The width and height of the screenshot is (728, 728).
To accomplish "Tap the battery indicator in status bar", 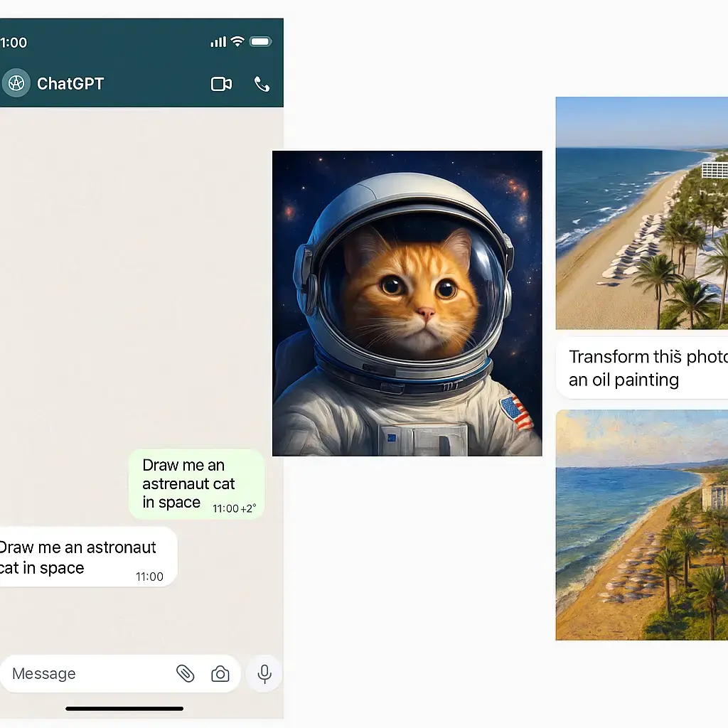I will coord(261,42).
